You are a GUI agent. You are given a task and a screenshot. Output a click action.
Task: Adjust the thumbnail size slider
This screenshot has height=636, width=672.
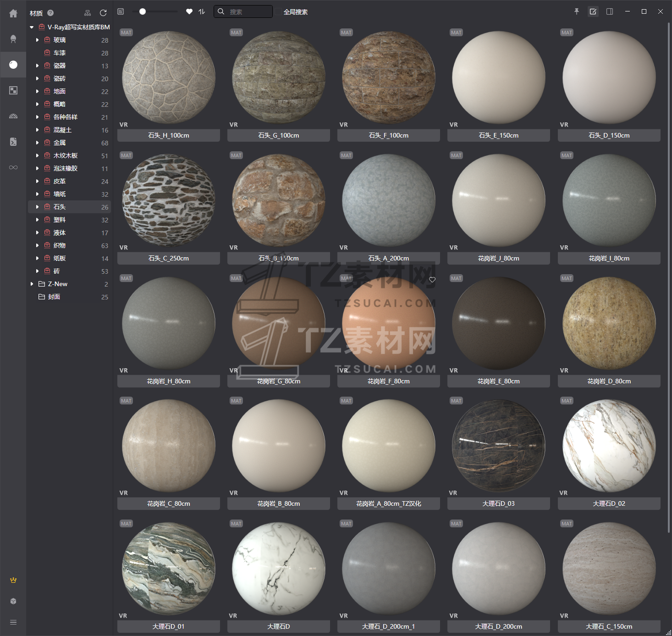[x=143, y=11]
